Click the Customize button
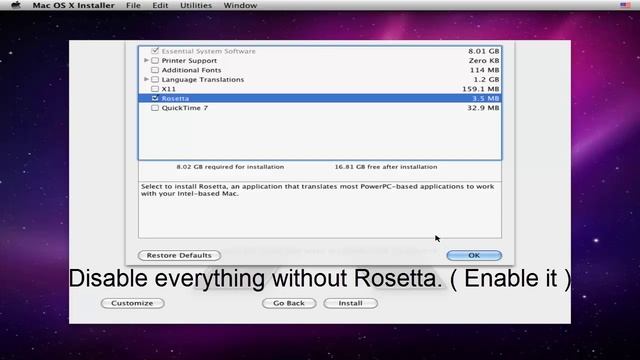 (x=132, y=303)
